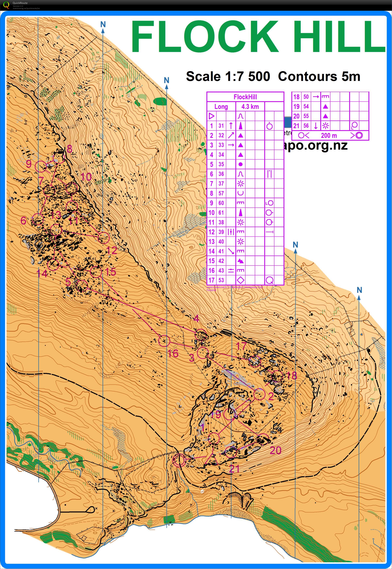Click the 'Long' course name cell
The width and height of the screenshot is (392, 569).
coord(221,106)
